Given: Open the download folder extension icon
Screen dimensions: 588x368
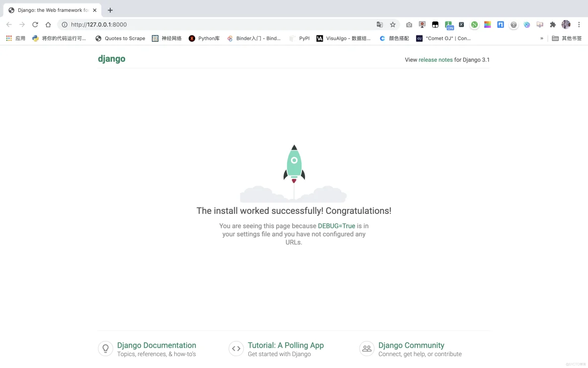Looking at the screenshot, I should pyautogui.click(x=540, y=25).
